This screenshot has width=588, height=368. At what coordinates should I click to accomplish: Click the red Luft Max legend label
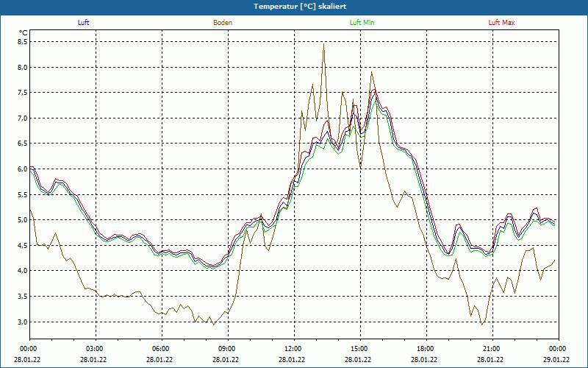[x=501, y=23]
